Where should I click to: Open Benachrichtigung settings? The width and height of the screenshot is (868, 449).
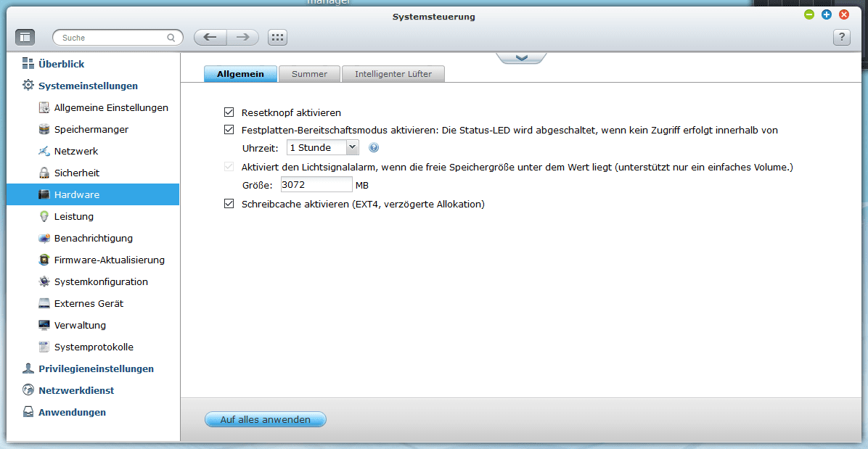tap(94, 239)
